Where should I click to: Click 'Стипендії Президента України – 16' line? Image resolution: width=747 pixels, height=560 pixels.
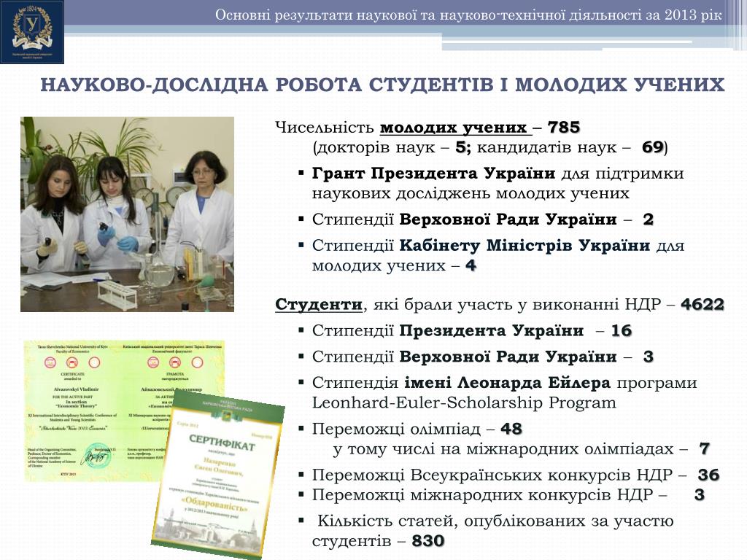point(472,331)
